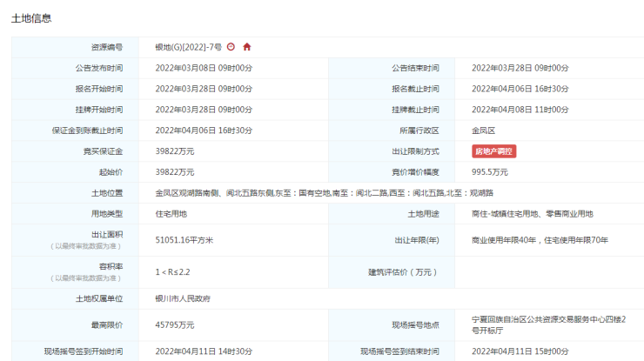Click the 出让年限 value for usage terms
Screen dimensions: 644x361
click(540, 240)
